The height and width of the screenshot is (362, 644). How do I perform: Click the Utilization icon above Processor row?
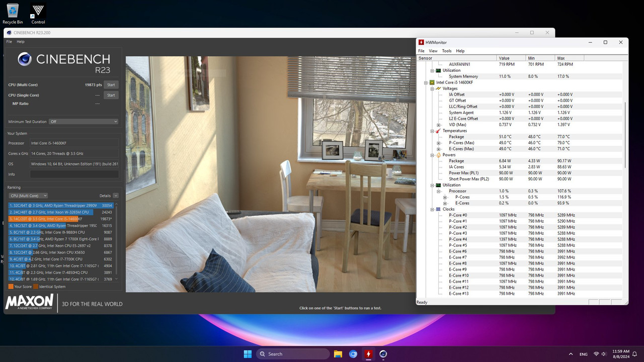pyautogui.click(x=438, y=185)
